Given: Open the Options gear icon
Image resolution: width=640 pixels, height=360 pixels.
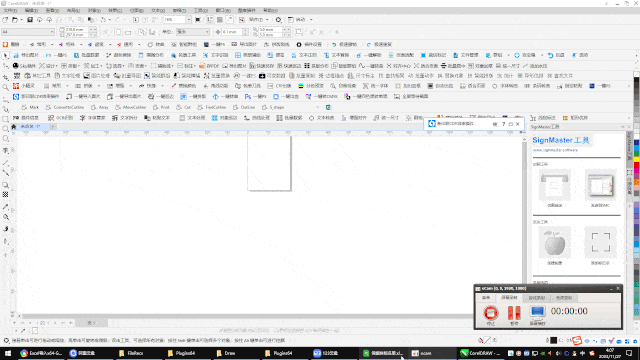Looking at the screenshot, I should click(x=278, y=20).
